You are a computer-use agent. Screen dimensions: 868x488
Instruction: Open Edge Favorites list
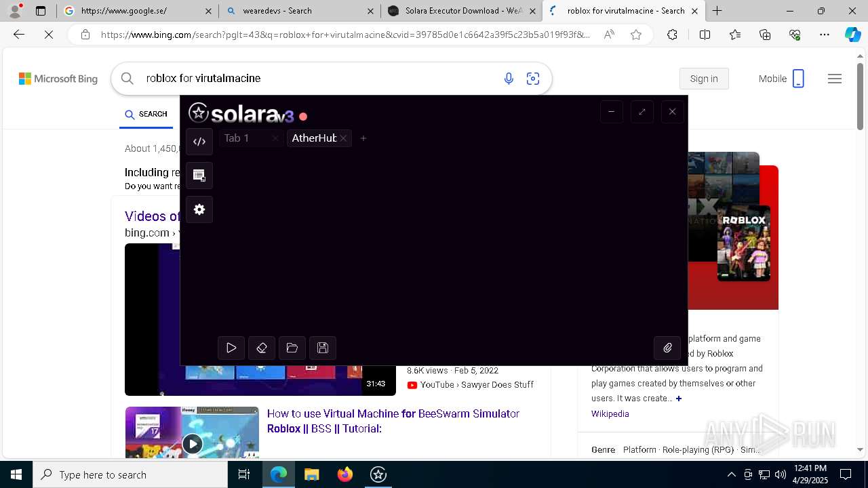(735, 35)
